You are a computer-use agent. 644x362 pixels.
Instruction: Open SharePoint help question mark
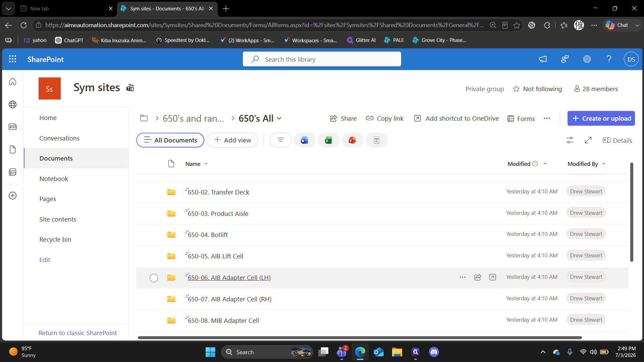[x=609, y=59]
